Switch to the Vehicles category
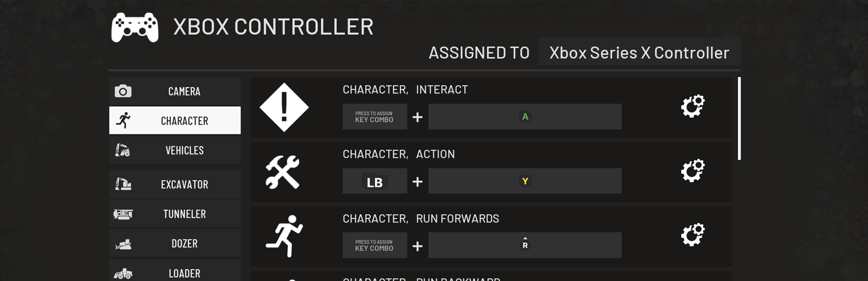The width and height of the screenshot is (868, 281). (175, 150)
